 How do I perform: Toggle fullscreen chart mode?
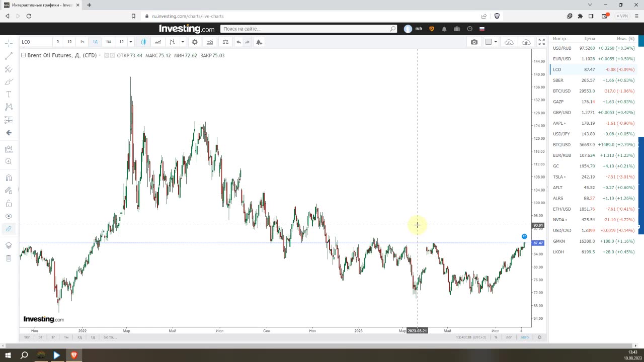pyautogui.click(x=542, y=42)
